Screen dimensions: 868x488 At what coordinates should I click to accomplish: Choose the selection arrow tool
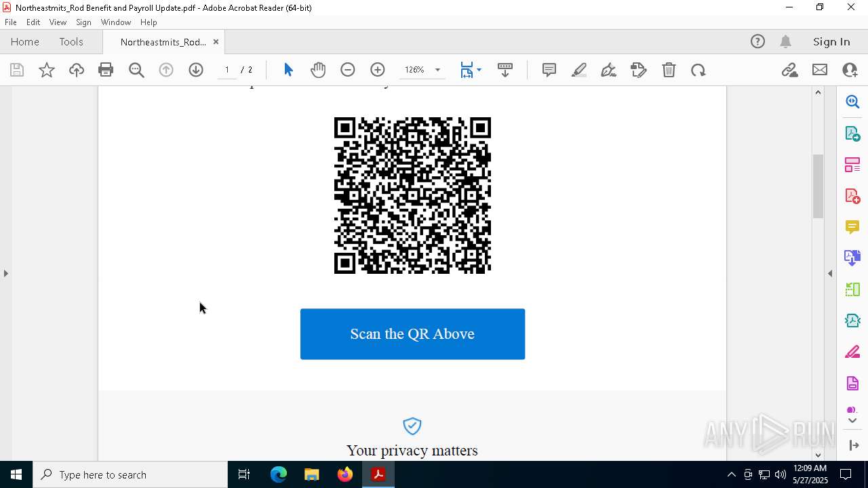[288, 70]
